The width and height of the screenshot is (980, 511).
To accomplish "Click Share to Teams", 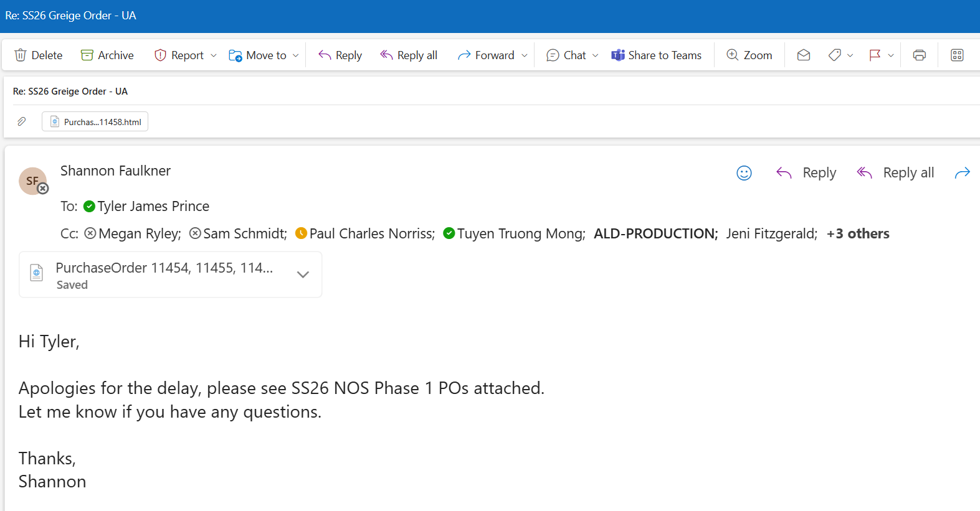I will [x=656, y=55].
